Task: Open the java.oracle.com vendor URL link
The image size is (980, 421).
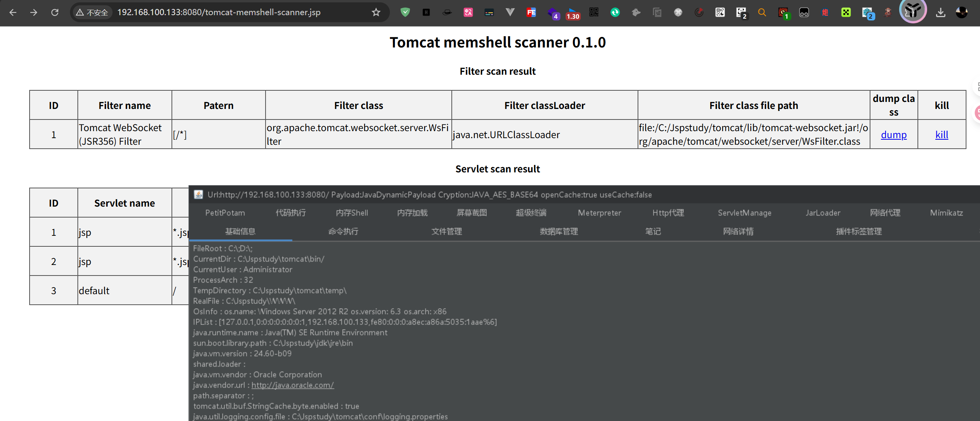Action: pos(292,385)
